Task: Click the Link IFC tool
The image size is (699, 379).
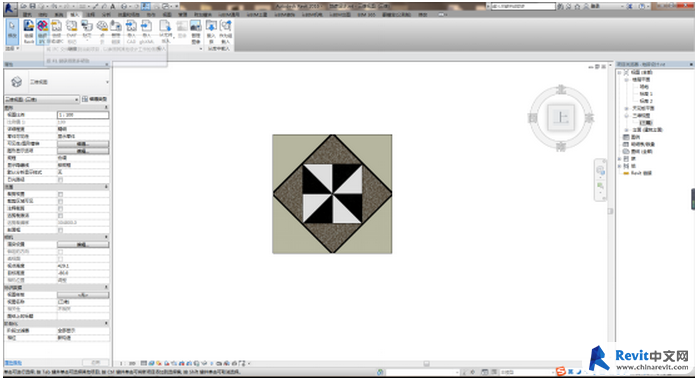Action: pyautogui.click(x=42, y=32)
